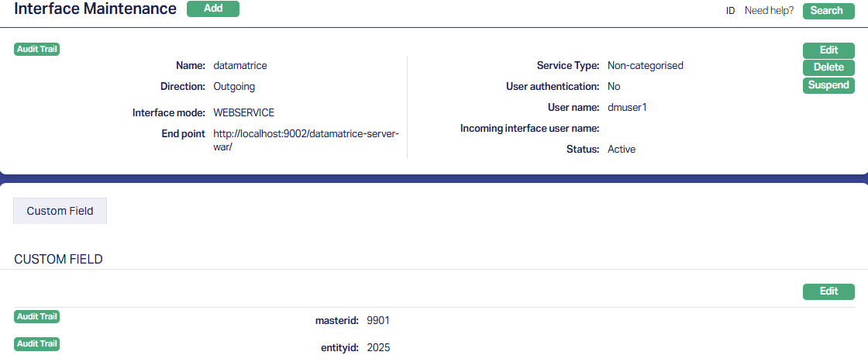Screen dimensions: 868x362
Task: Click the entityid value 2025
Action: [x=378, y=347]
